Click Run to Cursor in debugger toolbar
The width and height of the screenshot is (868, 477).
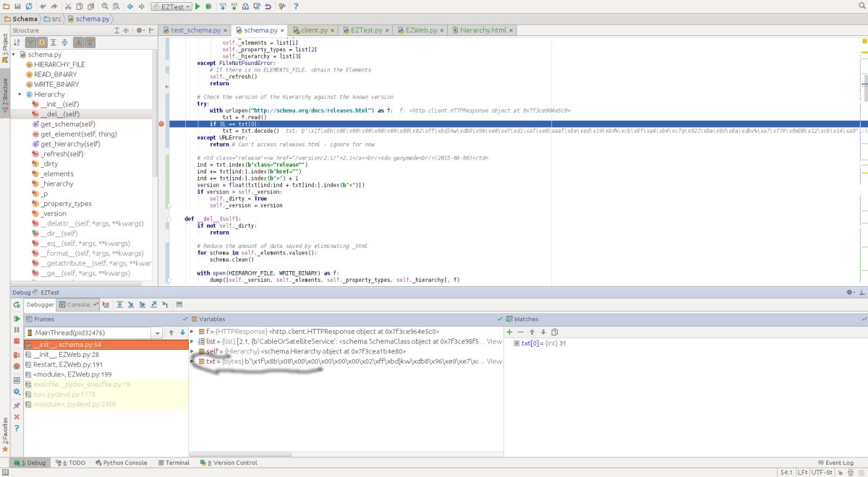coord(165,304)
